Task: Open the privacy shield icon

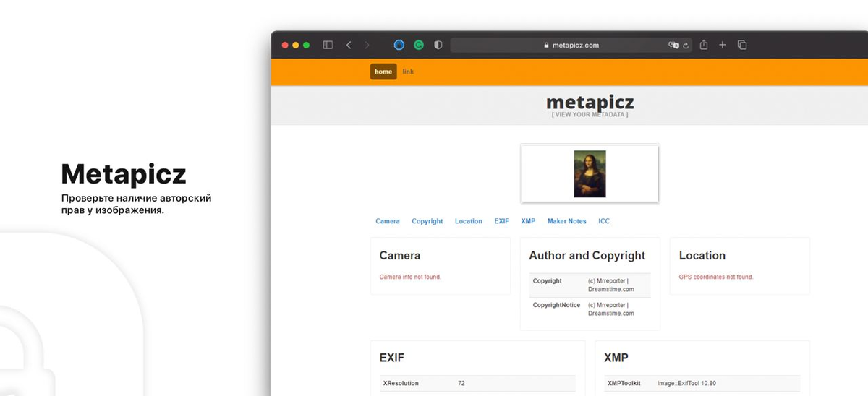Action: point(438,45)
